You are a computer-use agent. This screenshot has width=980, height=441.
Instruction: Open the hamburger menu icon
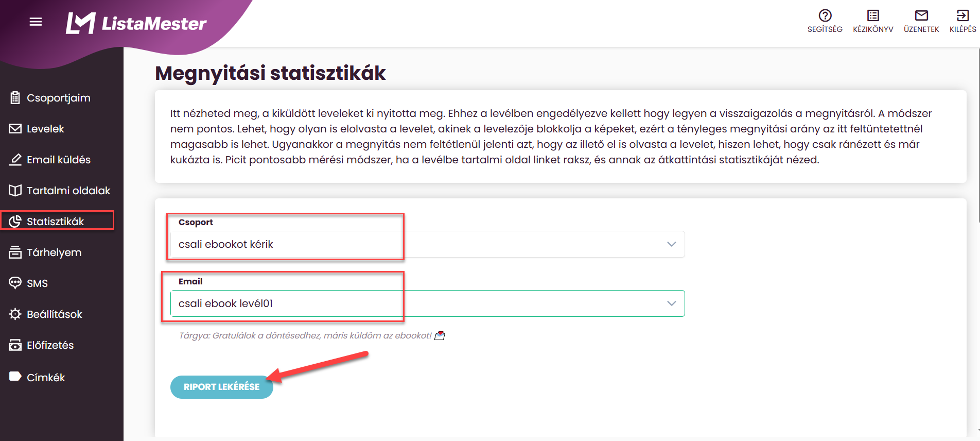(x=36, y=22)
